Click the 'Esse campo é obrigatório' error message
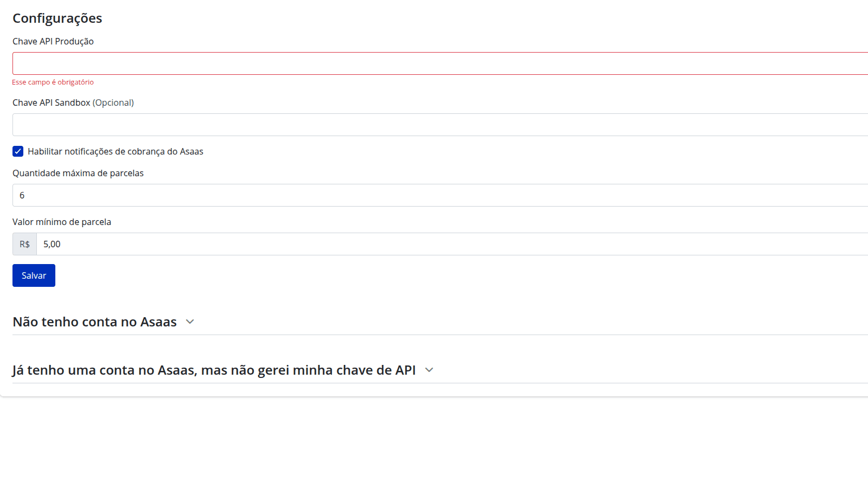This screenshot has height=488, width=868. (x=53, y=82)
